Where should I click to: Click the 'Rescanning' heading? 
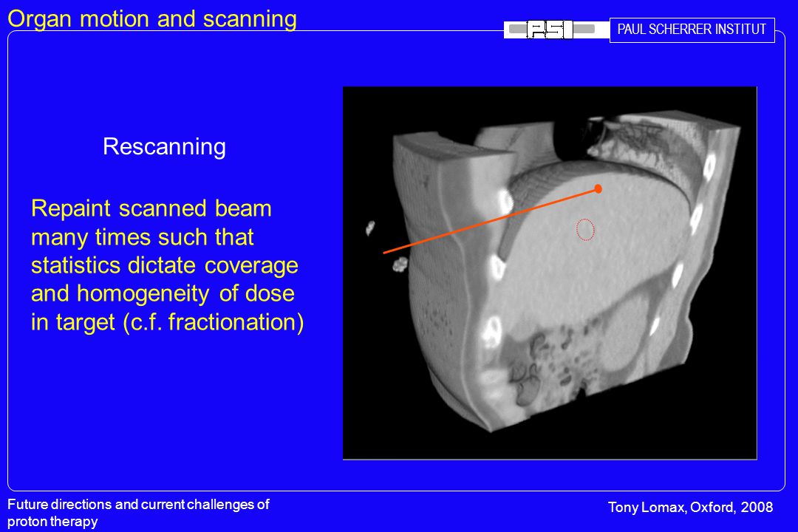coord(164,146)
